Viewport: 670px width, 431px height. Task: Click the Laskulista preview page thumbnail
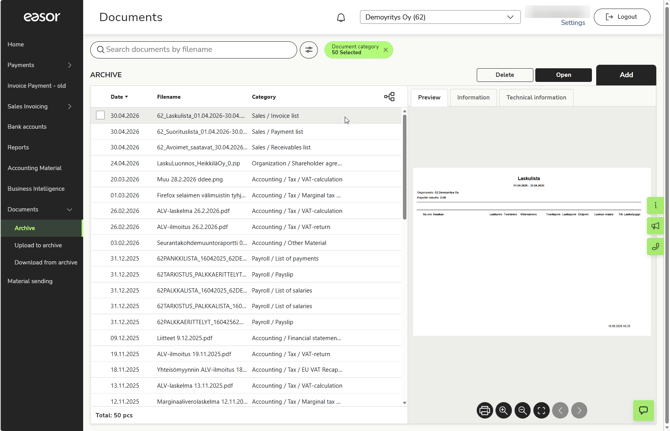coord(532,252)
